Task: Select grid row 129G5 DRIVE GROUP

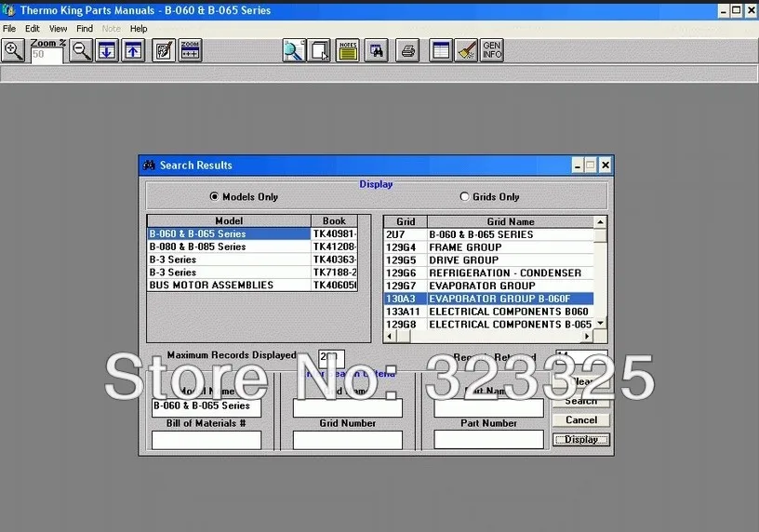Action: (x=489, y=260)
